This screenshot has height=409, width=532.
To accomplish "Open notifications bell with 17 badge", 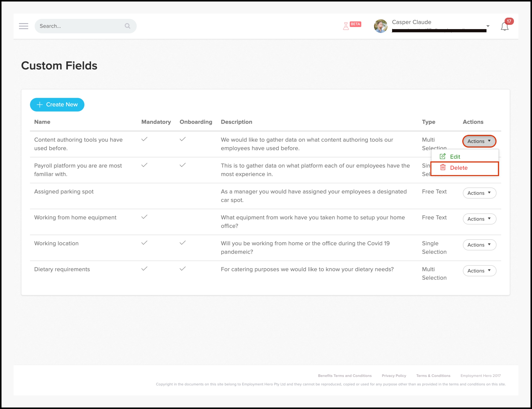I will [505, 26].
